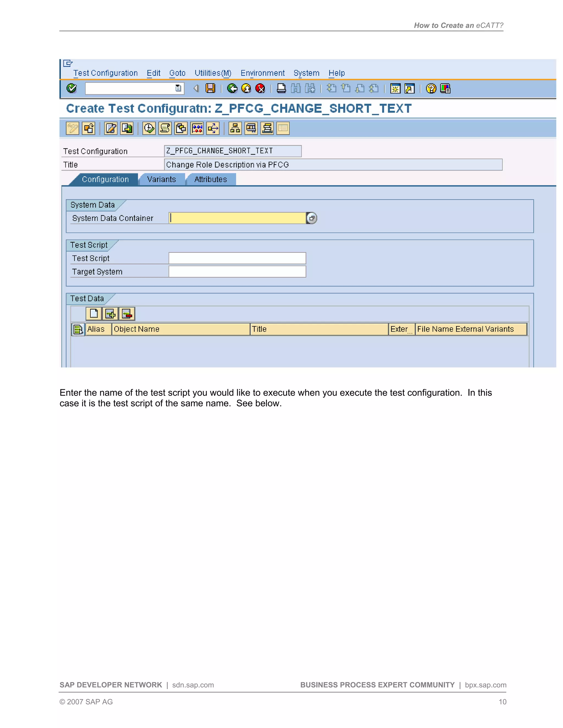
Task: Open the Help menu
Action: [336, 73]
